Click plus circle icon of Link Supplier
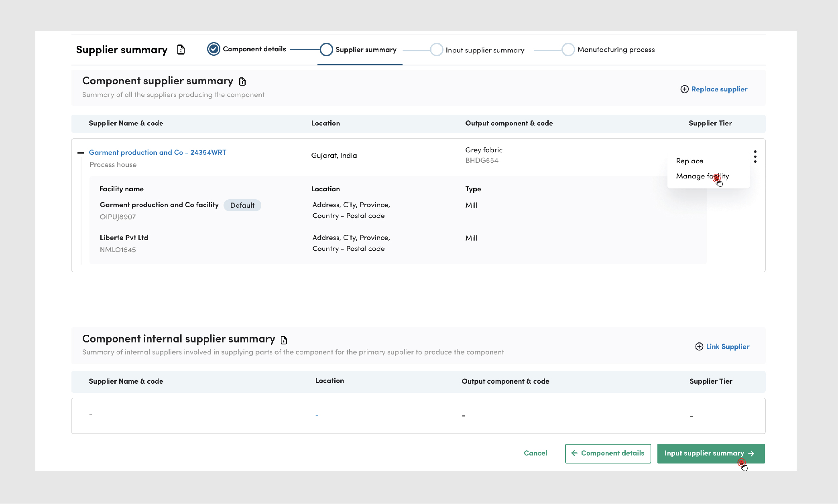 [x=699, y=347]
